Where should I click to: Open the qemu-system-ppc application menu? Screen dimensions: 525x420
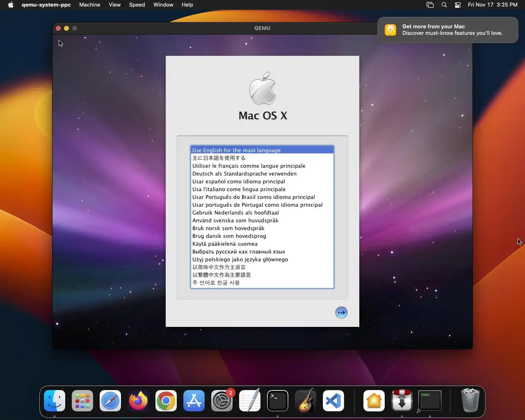46,5
